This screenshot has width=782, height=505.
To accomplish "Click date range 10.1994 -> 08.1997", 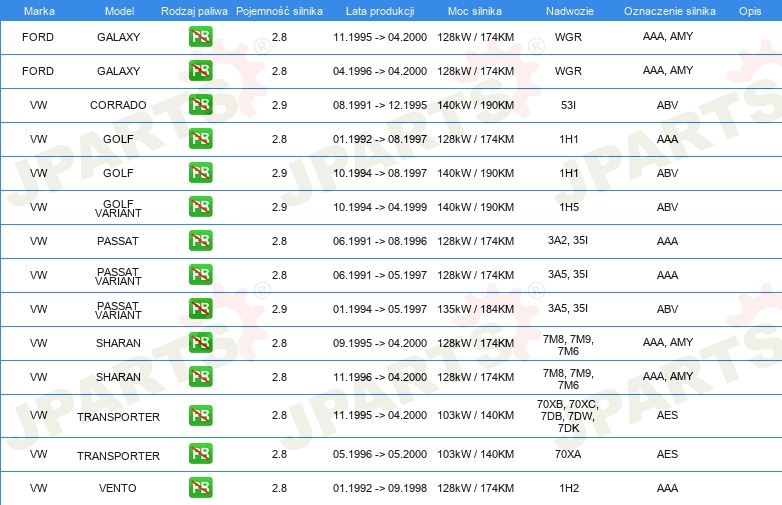I will tap(380, 173).
